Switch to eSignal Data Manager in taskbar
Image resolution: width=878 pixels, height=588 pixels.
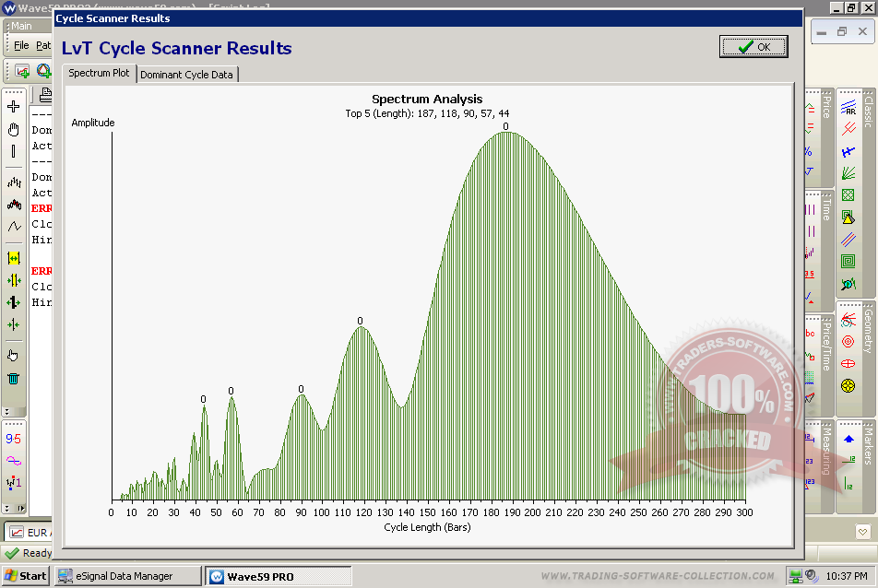127,576
